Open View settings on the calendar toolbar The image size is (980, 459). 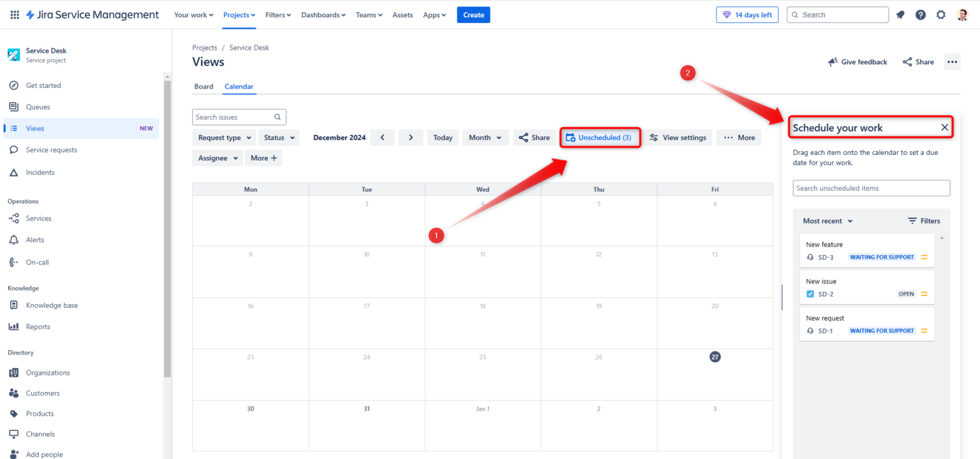pos(678,137)
